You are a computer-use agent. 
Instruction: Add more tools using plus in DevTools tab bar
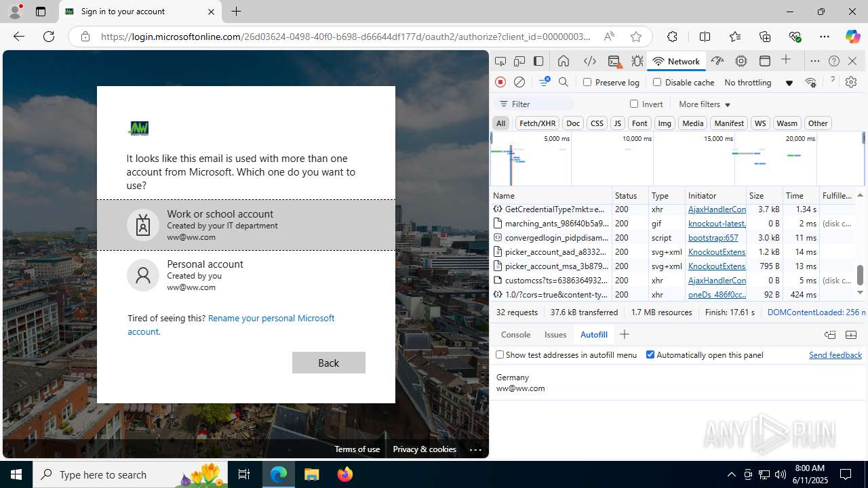786,60
